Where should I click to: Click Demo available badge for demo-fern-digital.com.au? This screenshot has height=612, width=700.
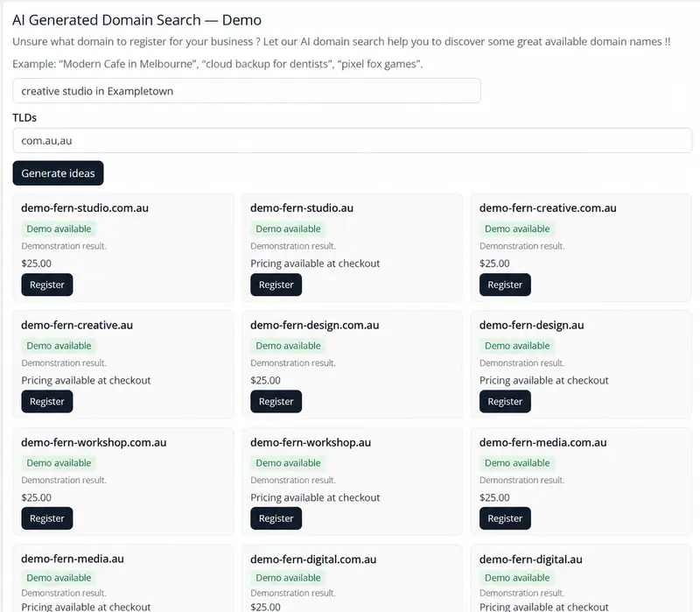[x=288, y=578]
